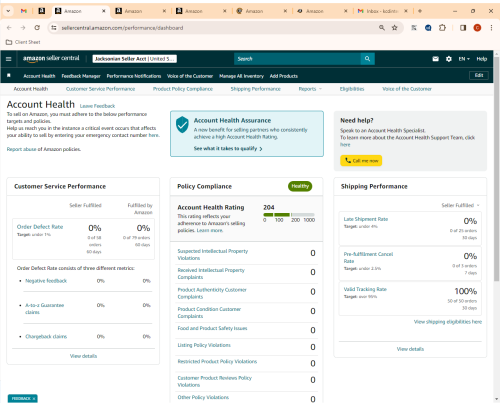This screenshot has width=500, height=403.
Task: Open the browser side panel icon
Action: click(x=463, y=28)
